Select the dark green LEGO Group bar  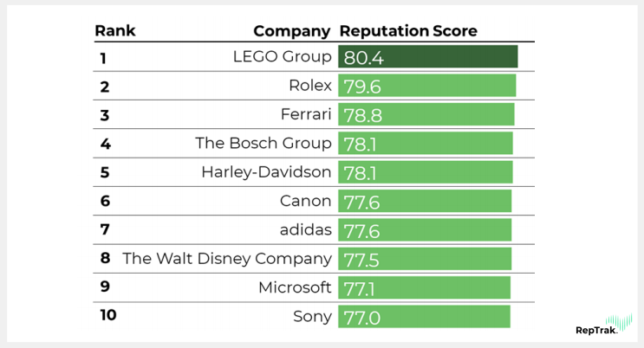[x=427, y=57]
